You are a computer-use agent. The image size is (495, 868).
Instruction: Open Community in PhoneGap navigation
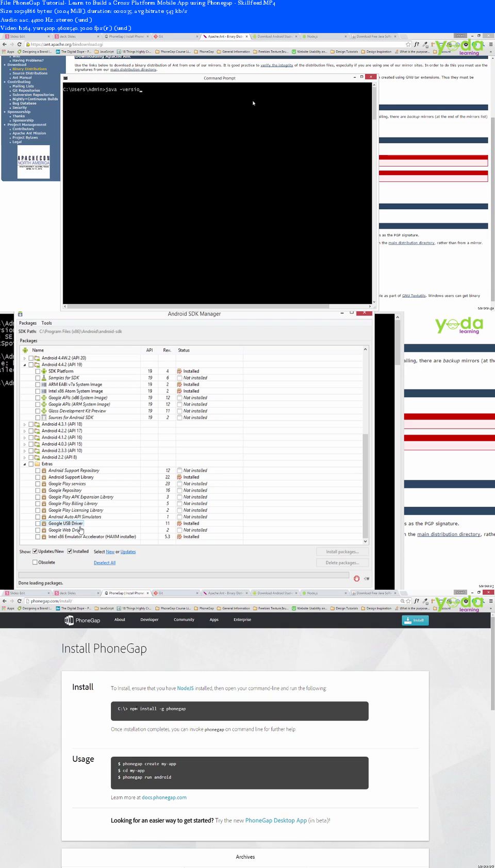(x=184, y=620)
